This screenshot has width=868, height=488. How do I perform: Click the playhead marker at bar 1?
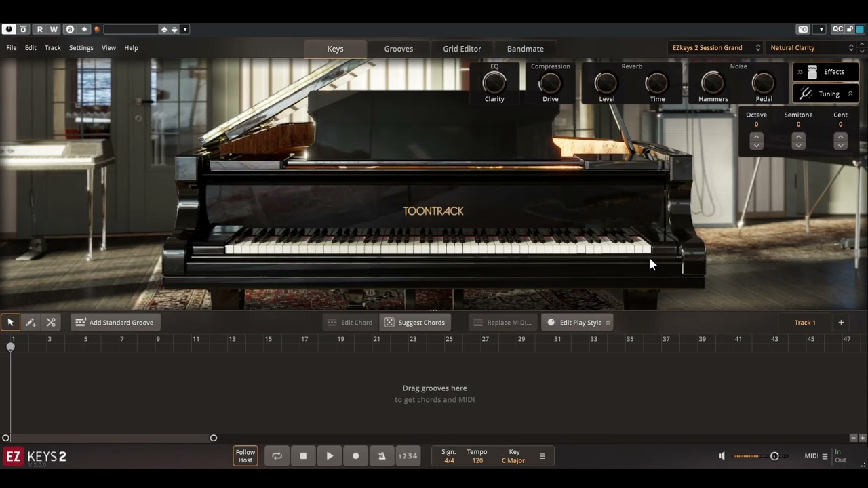coord(10,347)
